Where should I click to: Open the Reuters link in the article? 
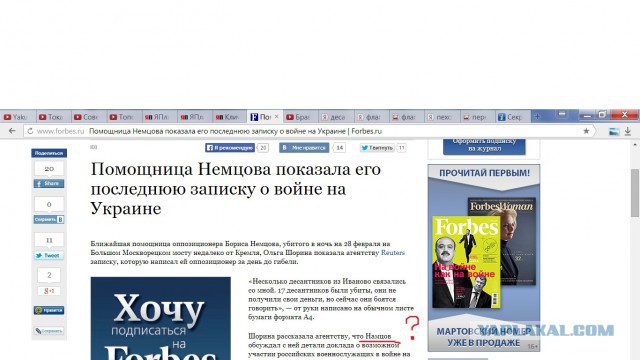click(393, 253)
